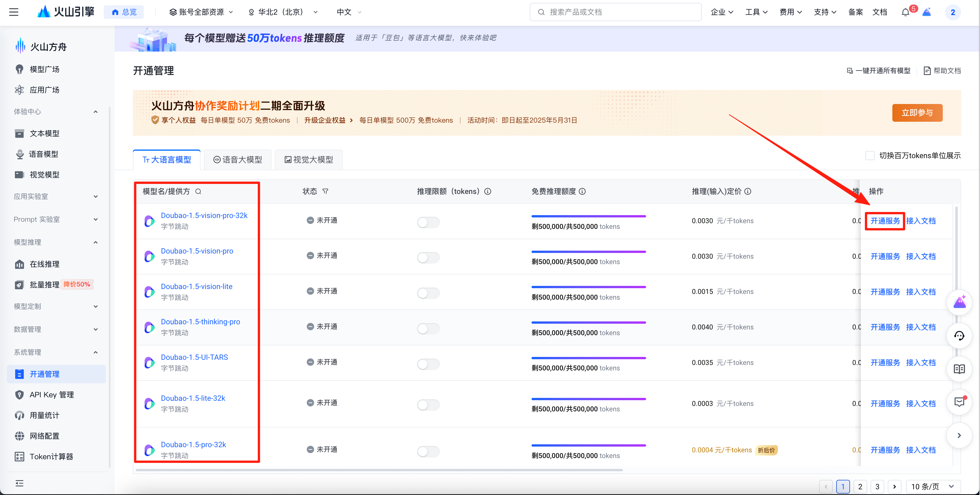This screenshot has height=495, width=980.
Task: Click the floating book documentation icon
Action: (959, 369)
